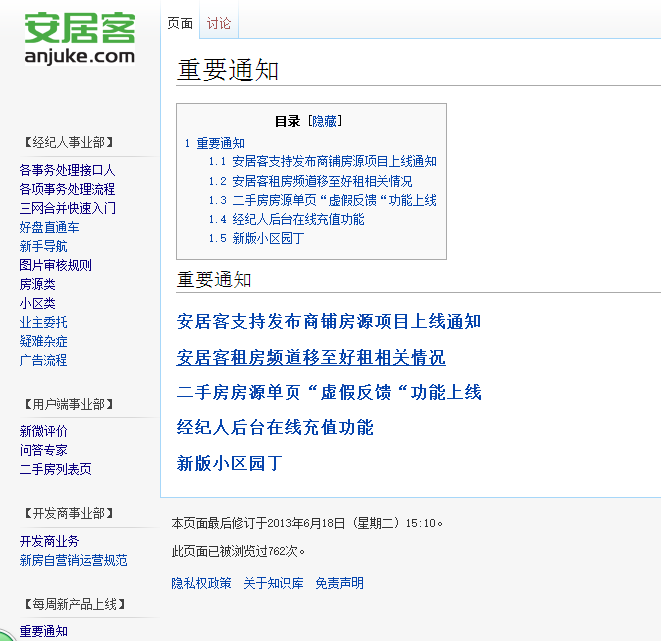Hide the table of contents via 隐藏

(x=324, y=121)
